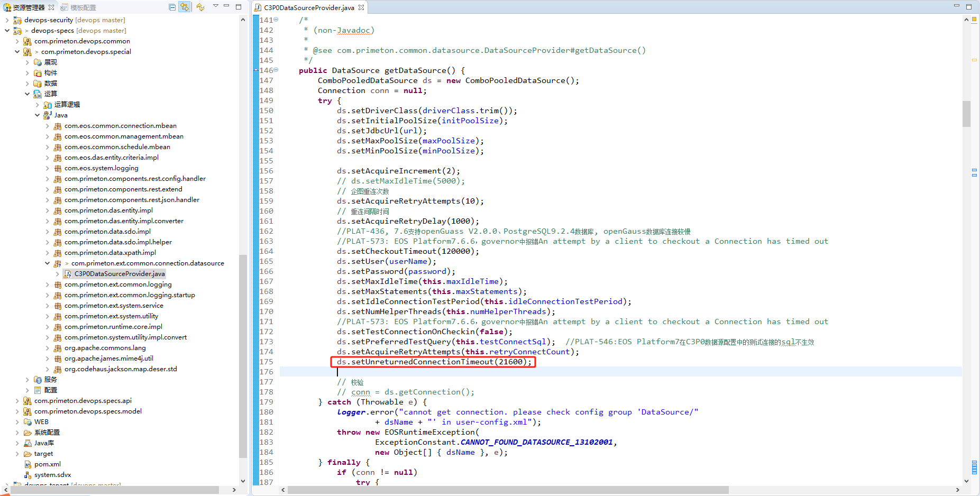This screenshot has height=496, width=980.
Task: Collapse the devops-specs project node
Action: 7,31
